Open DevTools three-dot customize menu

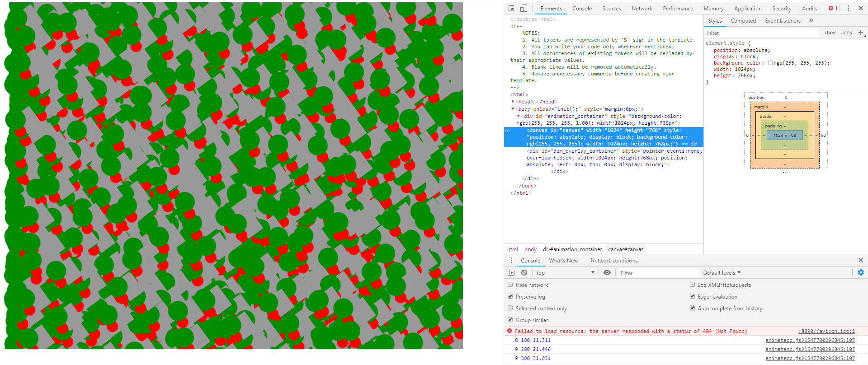point(848,9)
